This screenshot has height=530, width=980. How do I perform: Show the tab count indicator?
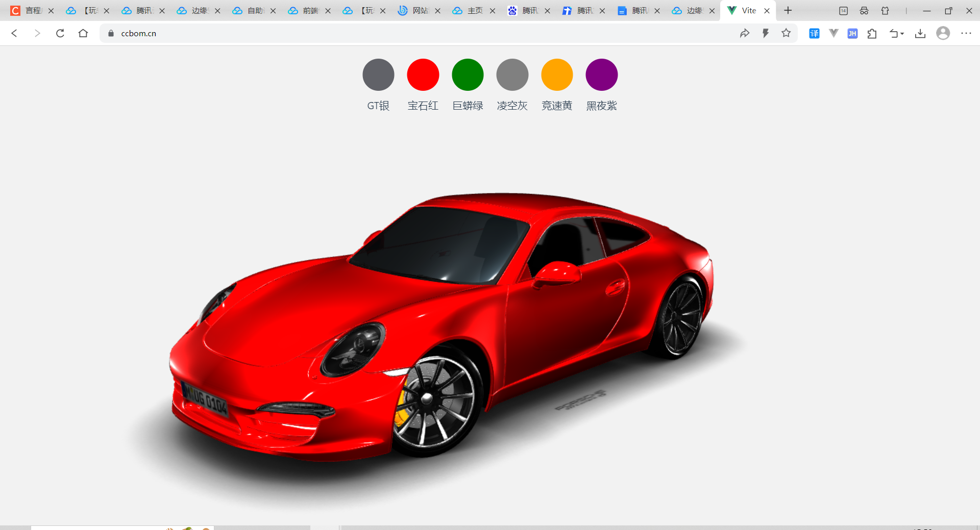pos(843,11)
